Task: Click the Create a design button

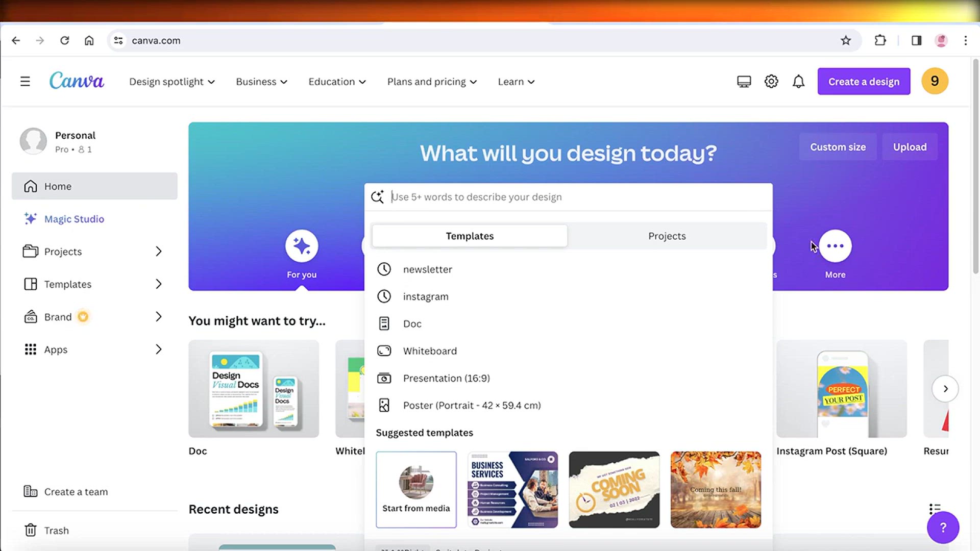Action: 864,82
